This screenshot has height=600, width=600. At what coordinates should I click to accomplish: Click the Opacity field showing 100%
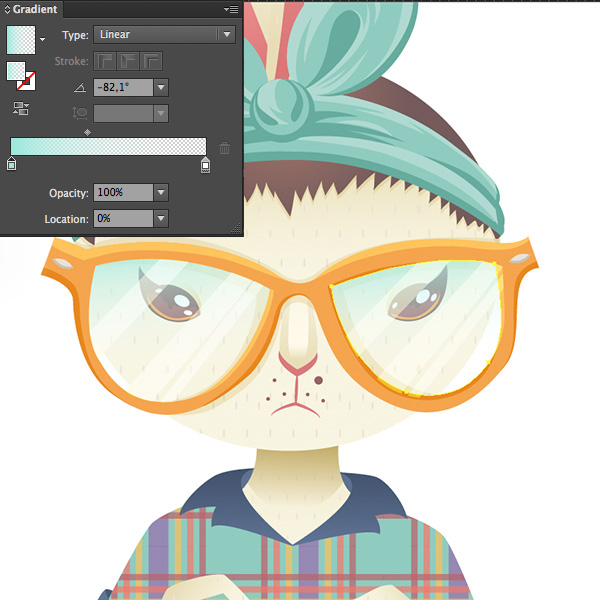click(123, 192)
